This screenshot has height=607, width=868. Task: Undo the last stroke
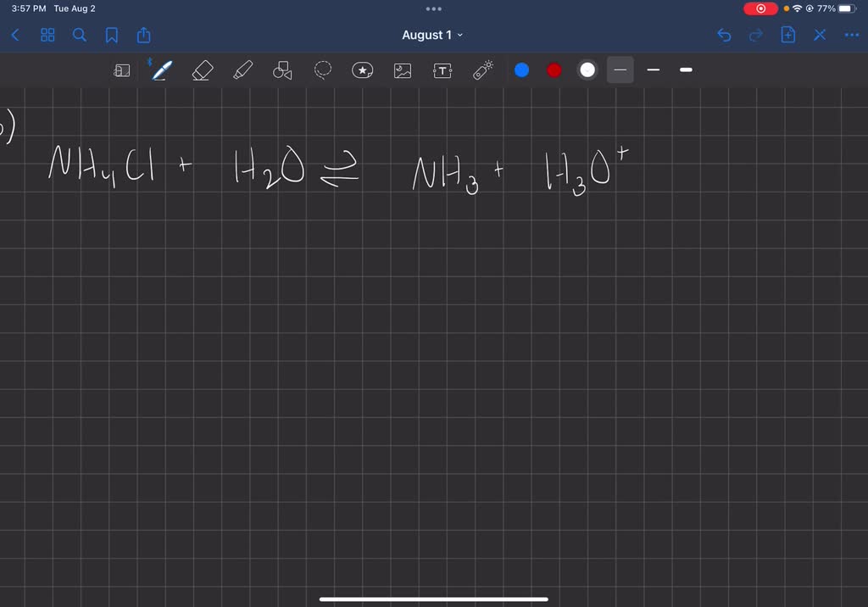[723, 35]
